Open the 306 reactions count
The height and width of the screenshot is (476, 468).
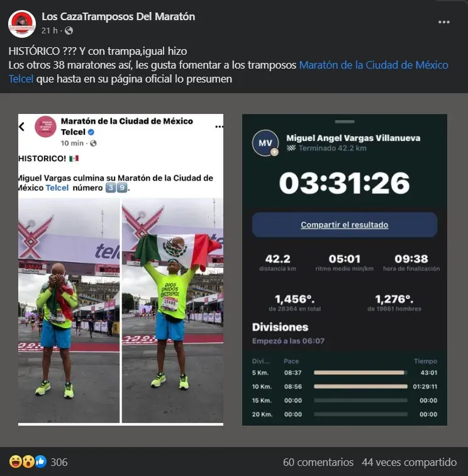coord(59,462)
